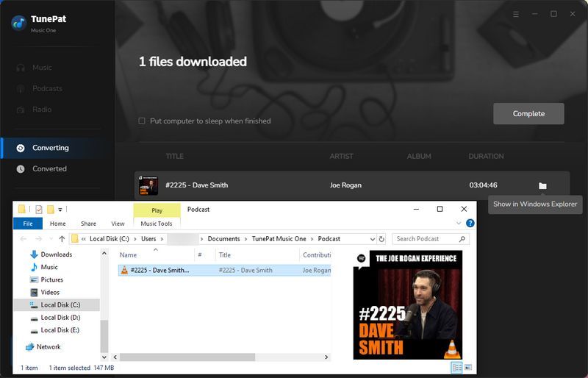Click the Search Podcast field
The image size is (588, 378).
click(426, 239)
